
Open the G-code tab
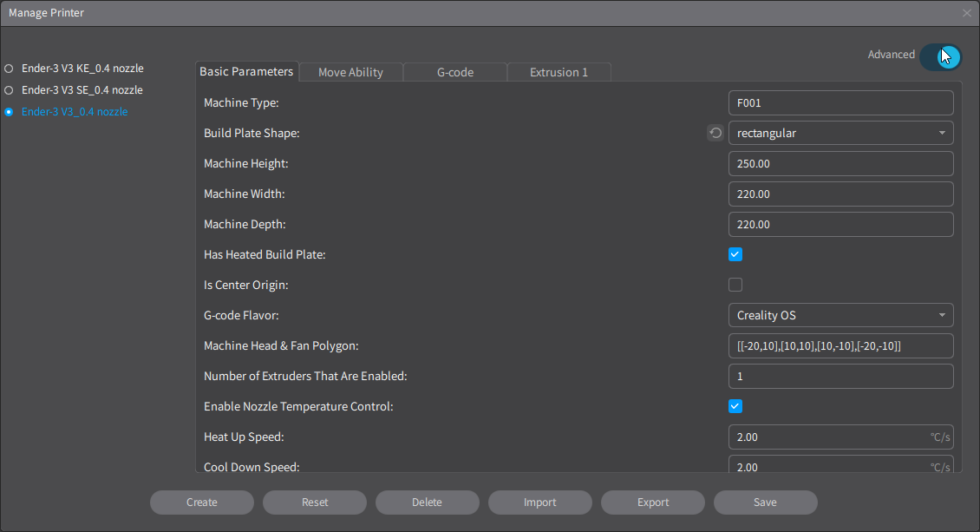454,72
